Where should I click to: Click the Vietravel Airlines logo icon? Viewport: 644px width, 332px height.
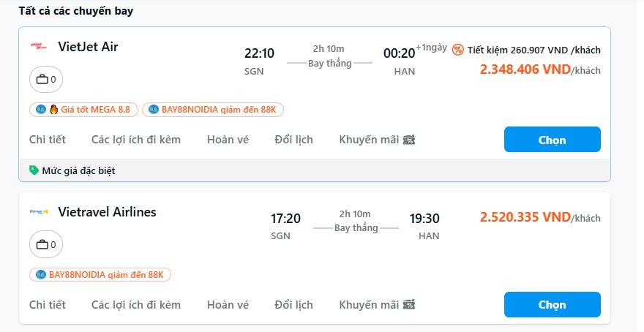click(x=39, y=212)
